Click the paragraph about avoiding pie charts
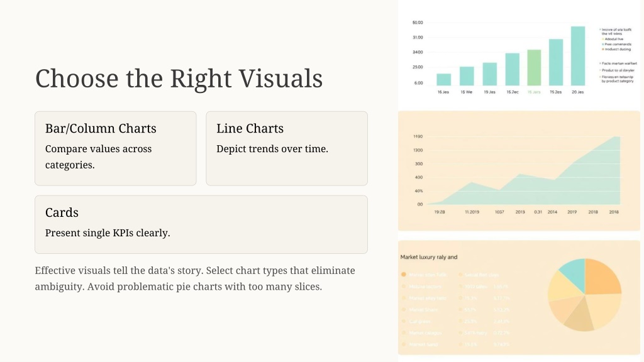The height and width of the screenshot is (362, 644). coord(195,278)
